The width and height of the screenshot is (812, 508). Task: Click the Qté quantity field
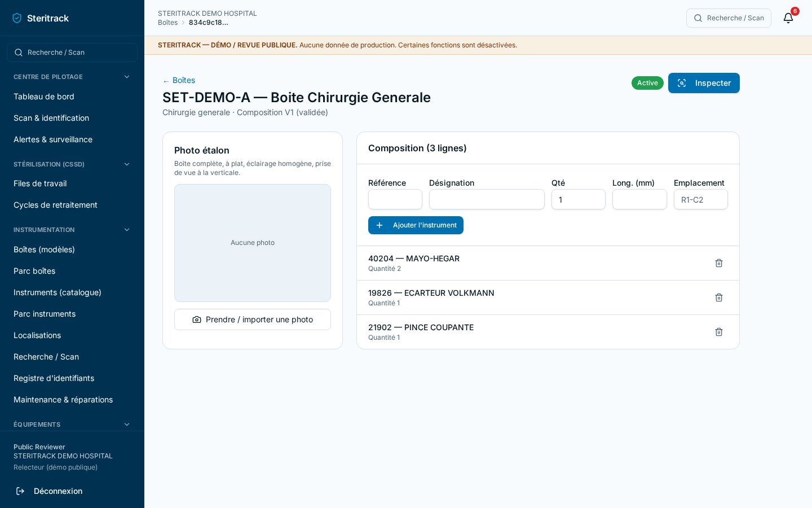click(x=579, y=199)
